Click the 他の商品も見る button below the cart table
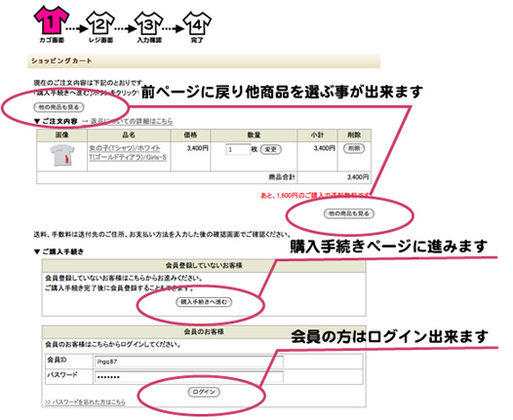Viewport: 513px width, 420px height. point(349,213)
